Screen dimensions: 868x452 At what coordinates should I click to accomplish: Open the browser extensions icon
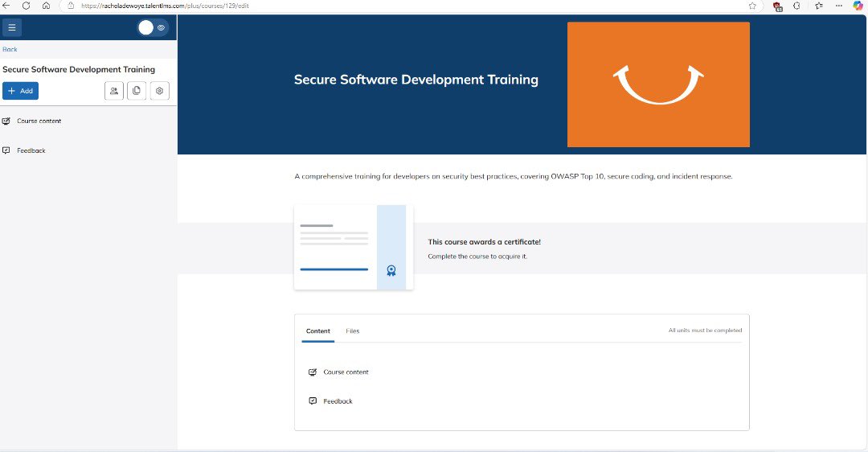(x=796, y=6)
